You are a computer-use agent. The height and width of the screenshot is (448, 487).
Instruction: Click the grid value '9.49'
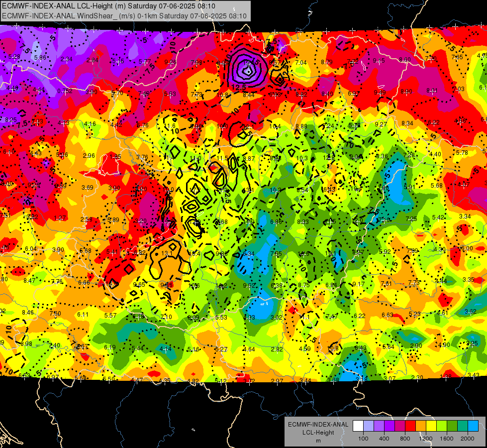(x=380, y=92)
